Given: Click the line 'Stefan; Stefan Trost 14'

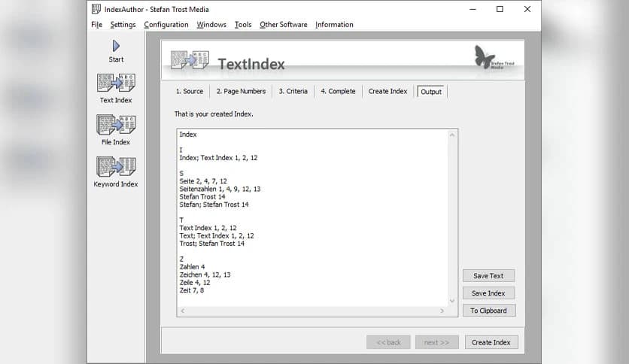Looking at the screenshot, I should pyautogui.click(x=214, y=205).
